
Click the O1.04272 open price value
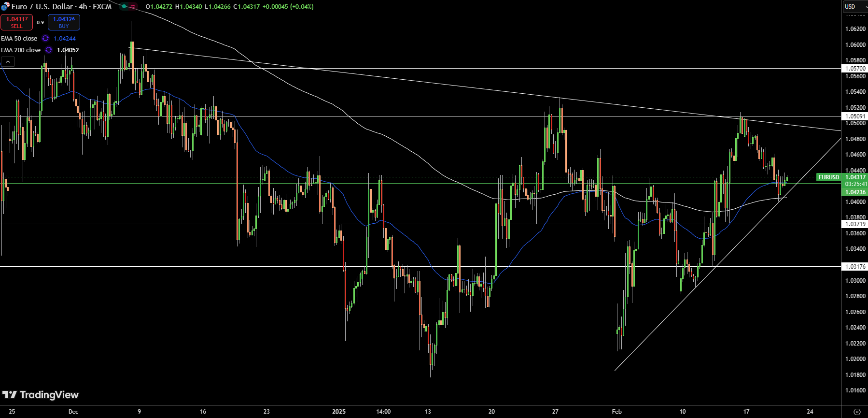click(159, 7)
